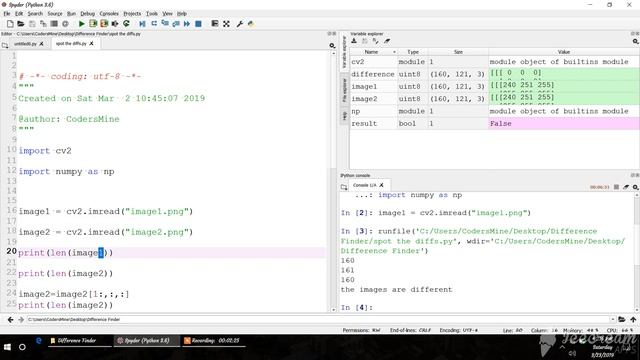Click the In [4] console prompt
This screenshot has height=360, width=640.
[x=357, y=307]
